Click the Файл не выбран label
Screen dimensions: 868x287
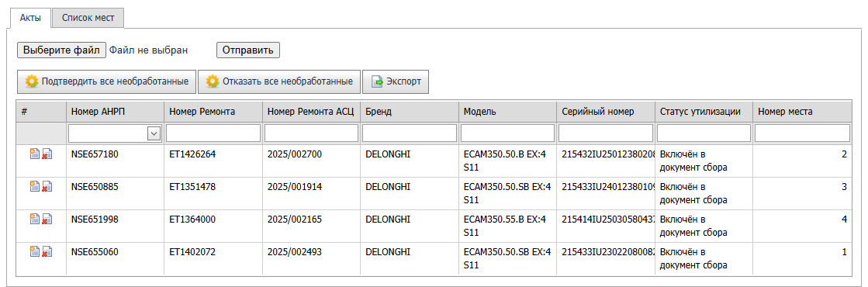pos(148,50)
